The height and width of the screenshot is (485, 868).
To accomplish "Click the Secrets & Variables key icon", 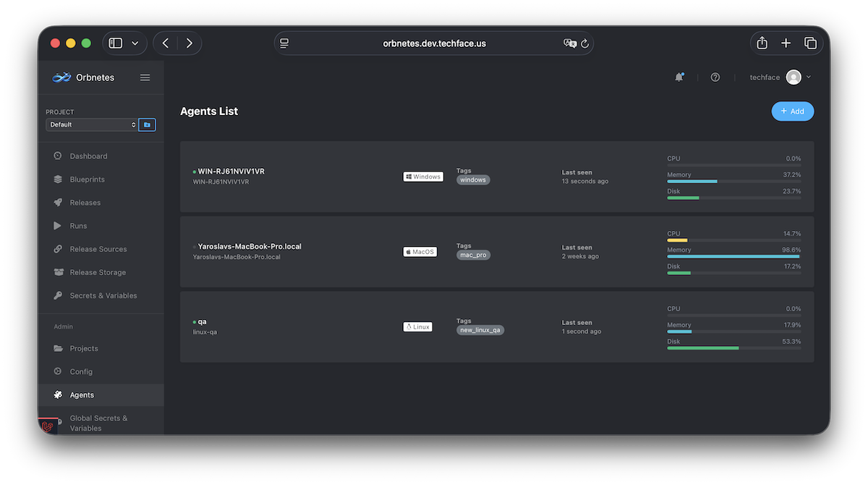I will click(59, 295).
